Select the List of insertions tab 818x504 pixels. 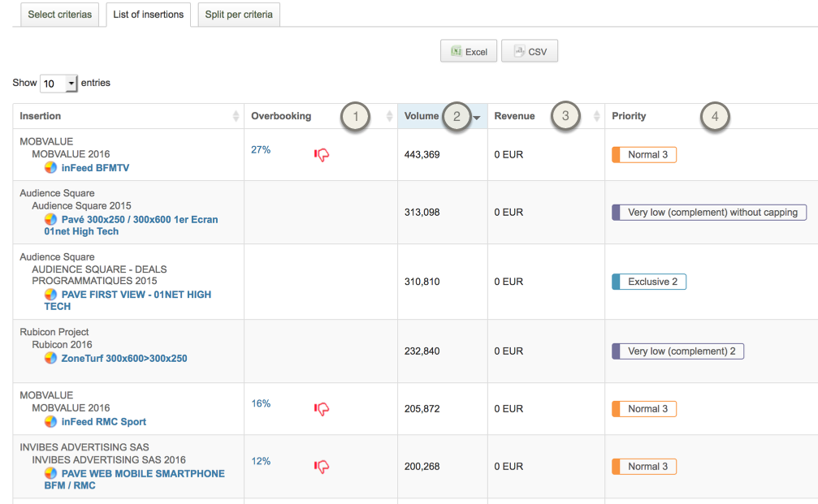point(148,15)
